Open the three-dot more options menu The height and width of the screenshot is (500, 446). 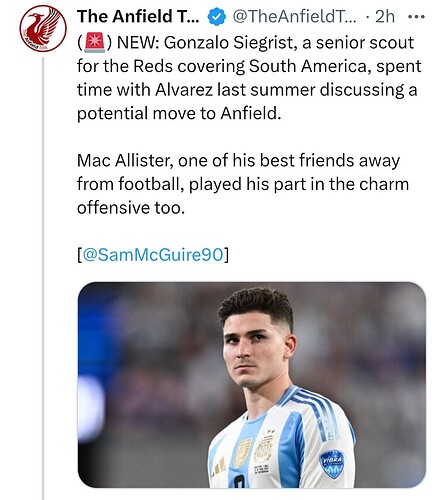(x=416, y=16)
